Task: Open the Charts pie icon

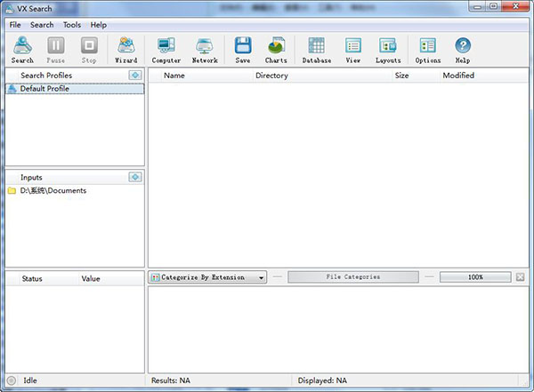Action: tap(276, 50)
